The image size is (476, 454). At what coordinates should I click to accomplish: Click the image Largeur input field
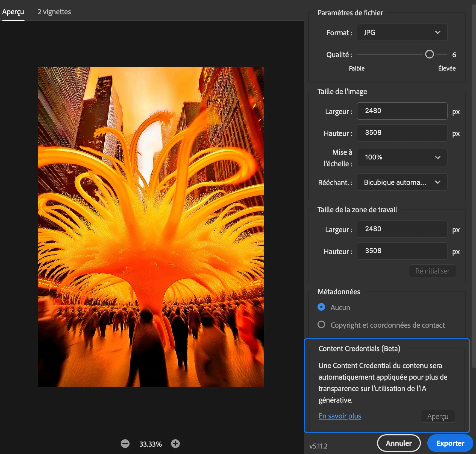coord(402,111)
